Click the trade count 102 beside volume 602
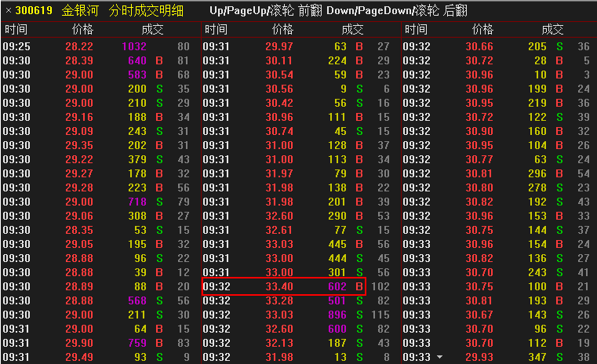This screenshot has width=597, height=364. [380, 286]
